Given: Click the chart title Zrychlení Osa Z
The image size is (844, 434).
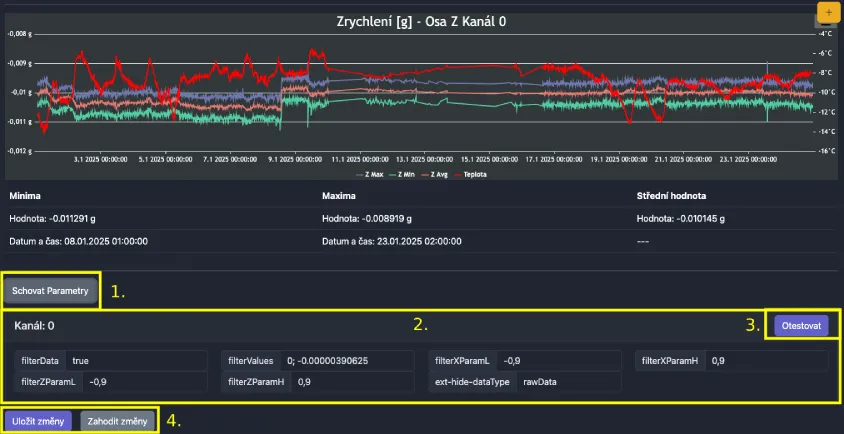Looking at the screenshot, I should click(421, 20).
